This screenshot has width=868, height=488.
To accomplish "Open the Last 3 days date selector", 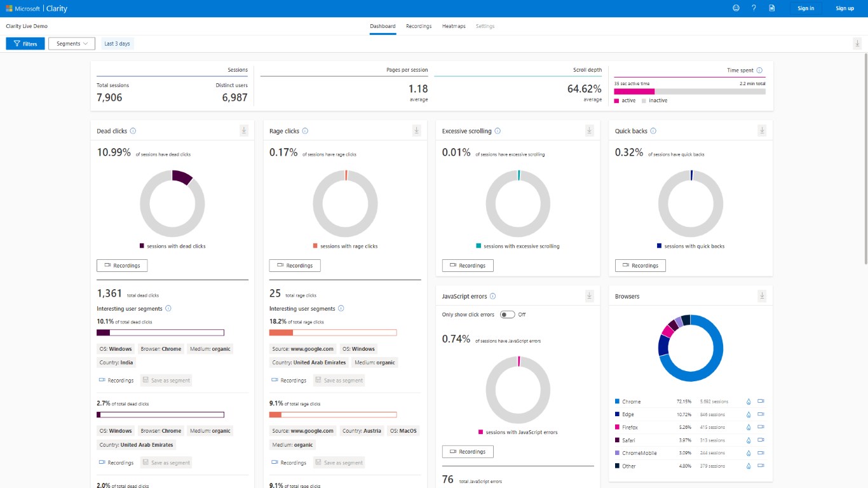I will (118, 44).
